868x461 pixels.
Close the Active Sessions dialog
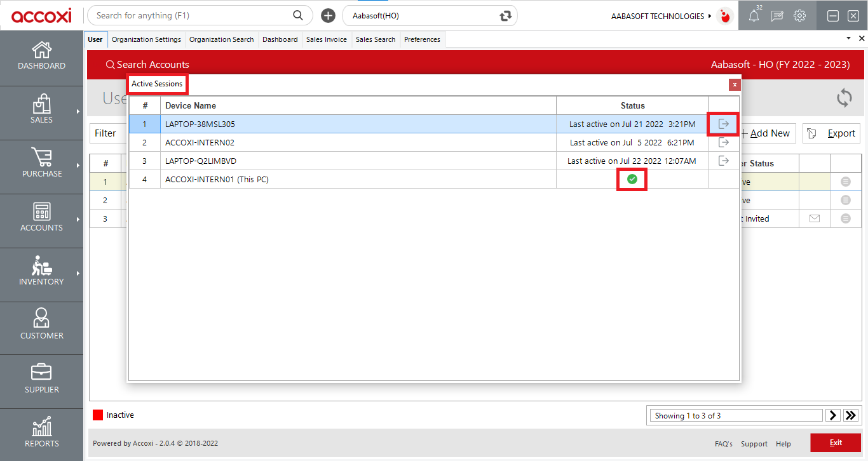click(x=735, y=84)
